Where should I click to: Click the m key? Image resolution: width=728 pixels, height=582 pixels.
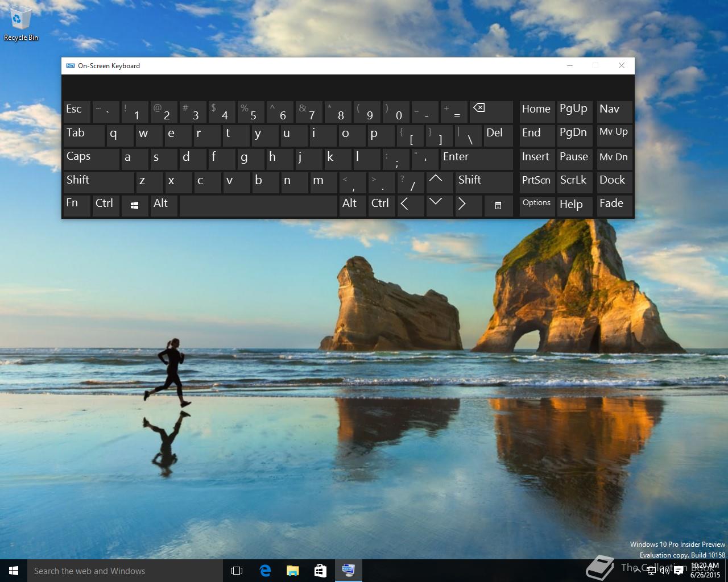click(323, 182)
